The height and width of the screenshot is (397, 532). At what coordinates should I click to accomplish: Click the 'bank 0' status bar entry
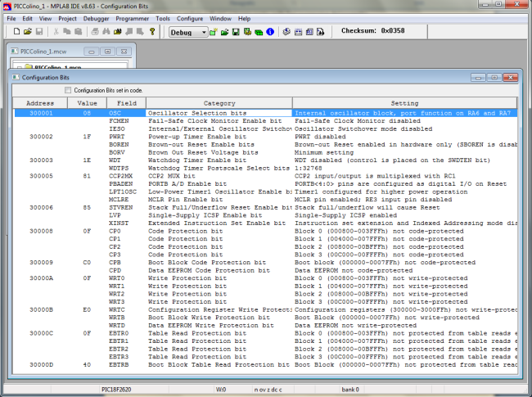(x=350, y=390)
